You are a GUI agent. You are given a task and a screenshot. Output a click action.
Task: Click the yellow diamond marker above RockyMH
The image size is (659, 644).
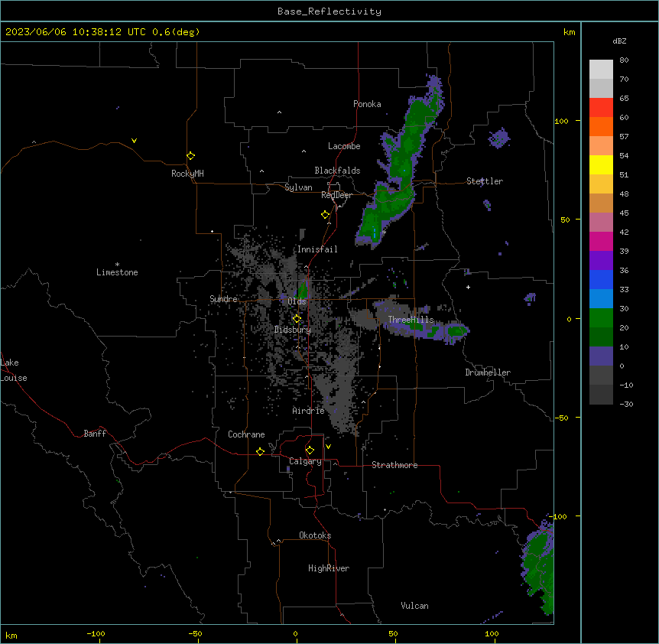tap(191, 156)
